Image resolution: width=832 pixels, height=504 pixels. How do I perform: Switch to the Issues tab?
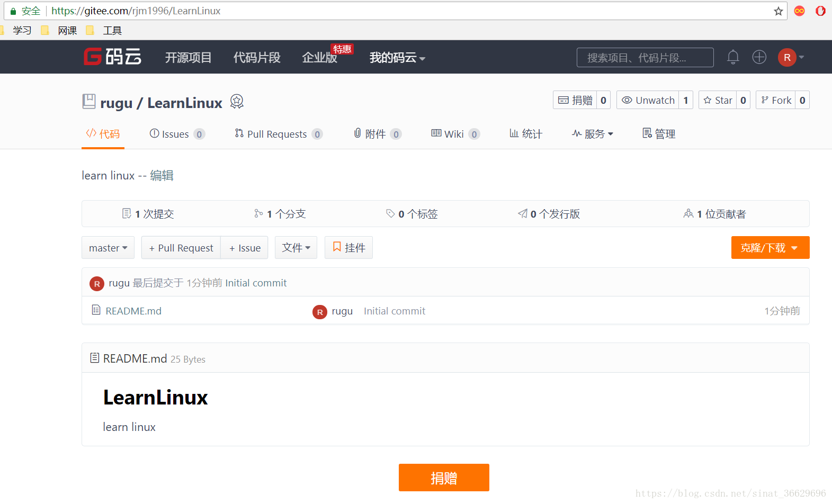pyautogui.click(x=177, y=134)
